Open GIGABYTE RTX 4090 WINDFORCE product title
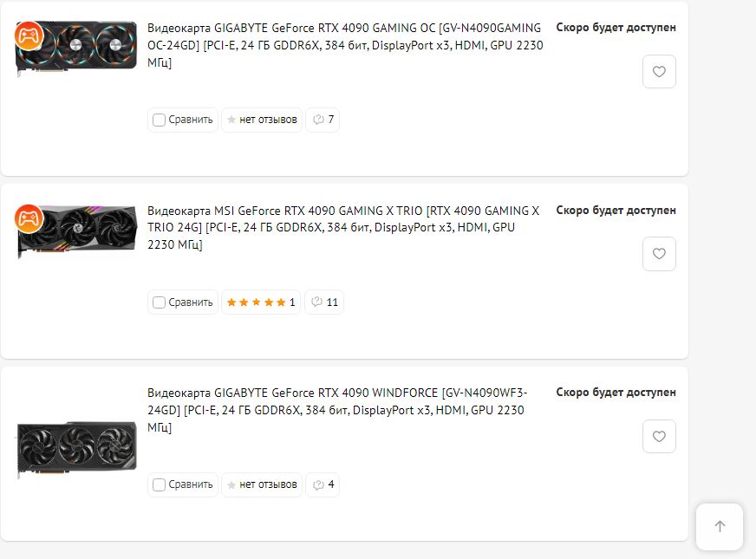 (337, 410)
